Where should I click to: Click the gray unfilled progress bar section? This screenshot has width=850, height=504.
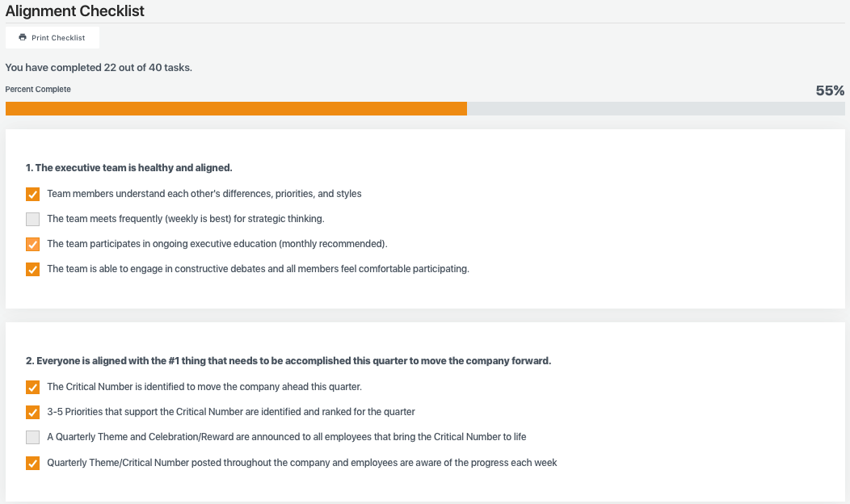(655, 109)
